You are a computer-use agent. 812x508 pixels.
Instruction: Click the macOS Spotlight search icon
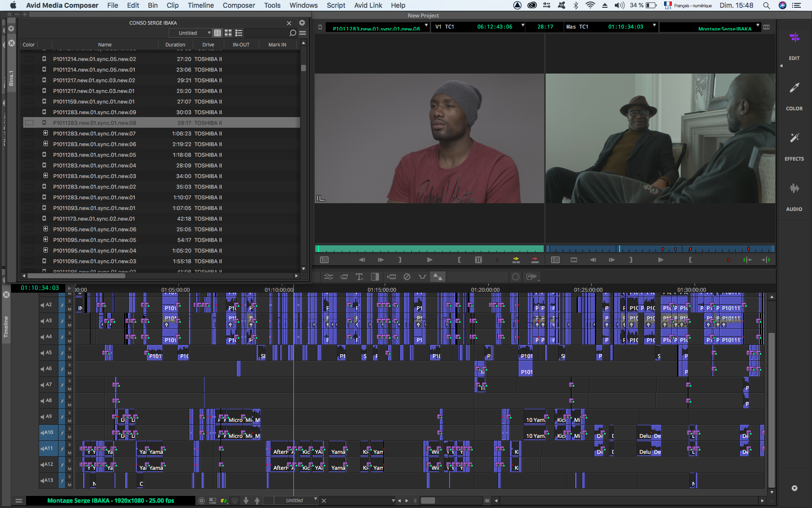(x=766, y=5)
